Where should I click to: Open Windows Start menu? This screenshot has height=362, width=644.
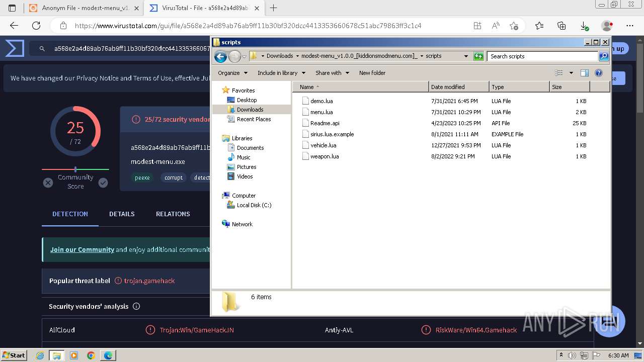coord(14,355)
